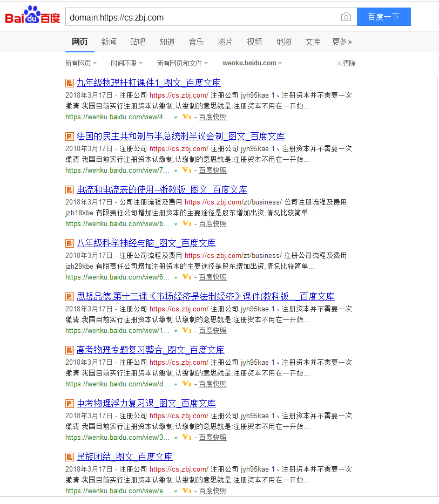Open result 电流和电流表的使用--浙教版
This screenshot has width=439, height=504.
pos(162,189)
